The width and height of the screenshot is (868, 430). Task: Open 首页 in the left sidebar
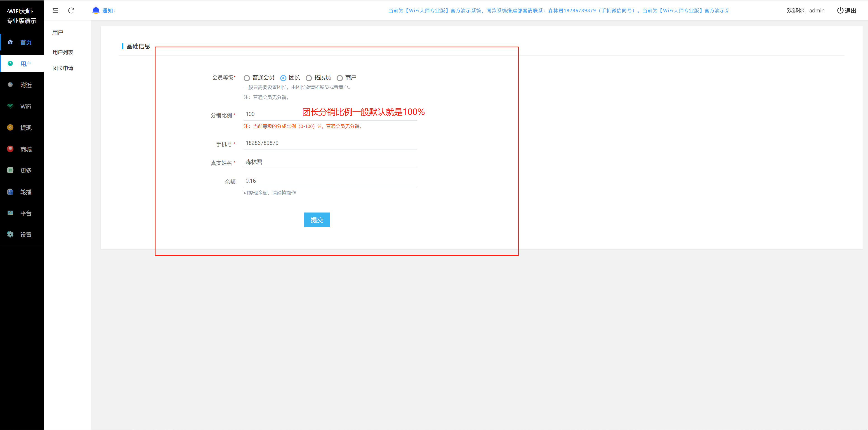coord(22,42)
